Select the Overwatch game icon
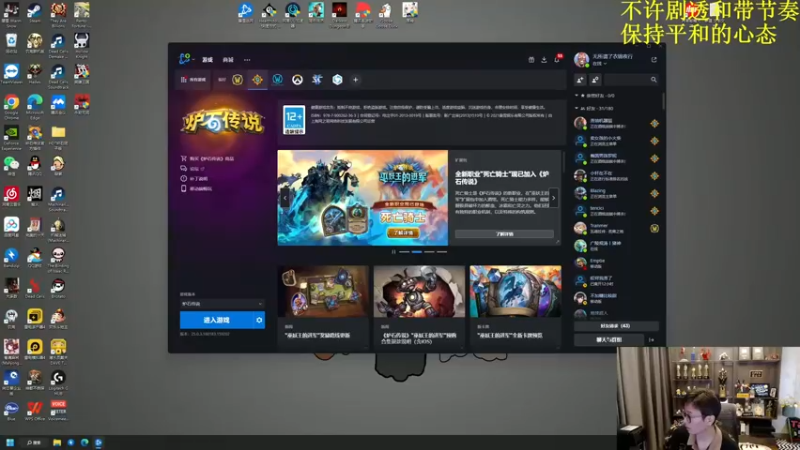Screen dimensions: 800x450 pos(297,80)
